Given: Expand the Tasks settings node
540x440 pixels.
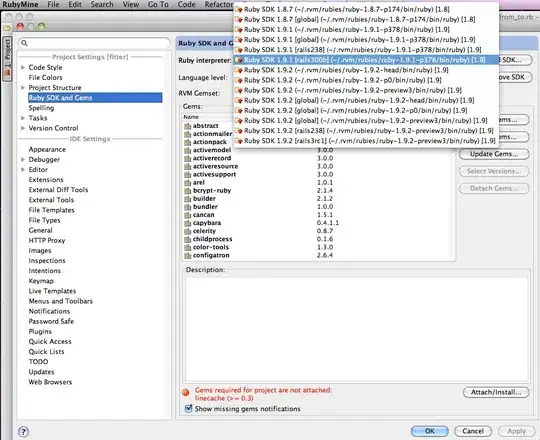Looking at the screenshot, I should click(x=23, y=118).
